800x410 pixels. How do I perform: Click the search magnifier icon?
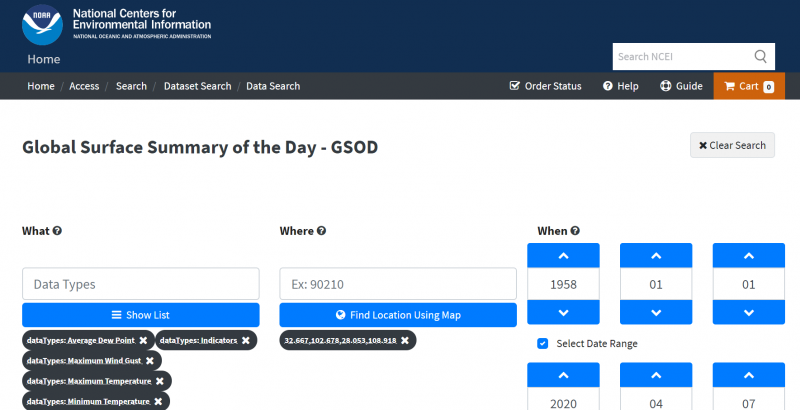pos(761,56)
